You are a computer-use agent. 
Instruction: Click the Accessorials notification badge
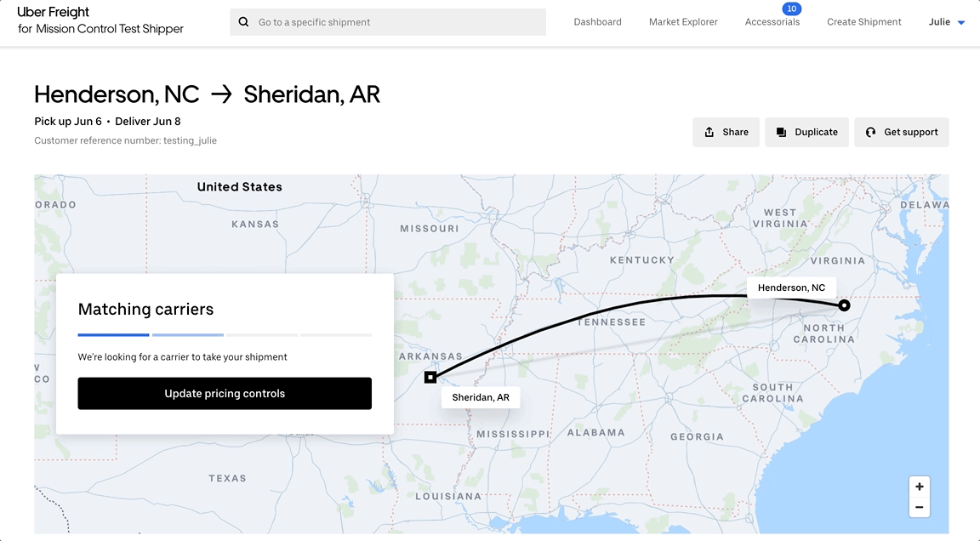pyautogui.click(x=791, y=9)
